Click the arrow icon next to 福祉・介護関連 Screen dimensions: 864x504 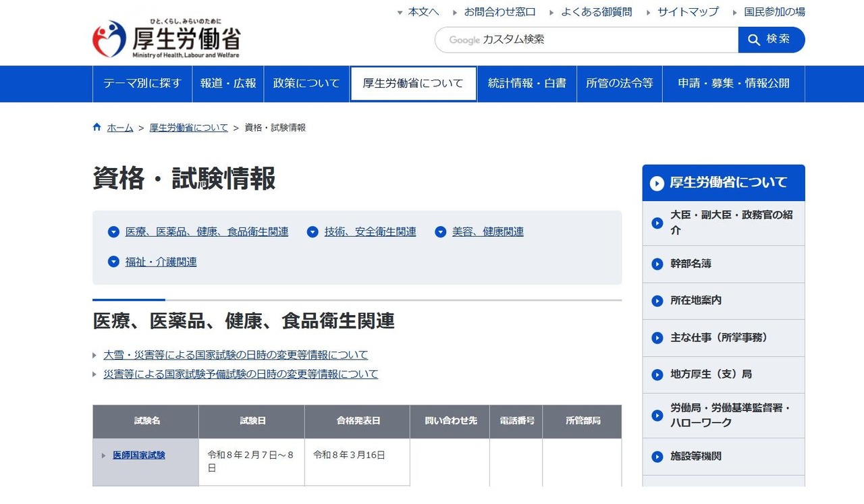[x=113, y=262]
